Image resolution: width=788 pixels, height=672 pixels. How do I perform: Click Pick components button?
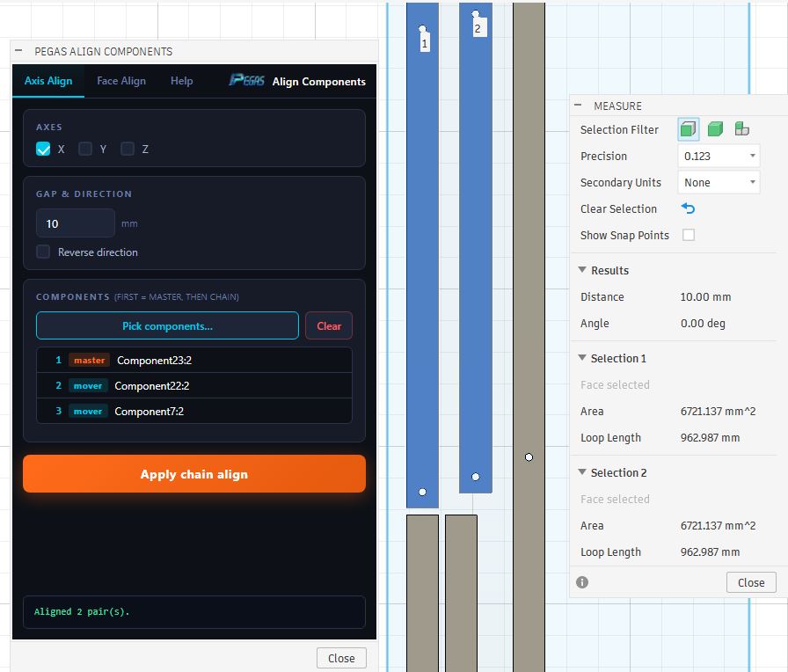pos(167,325)
